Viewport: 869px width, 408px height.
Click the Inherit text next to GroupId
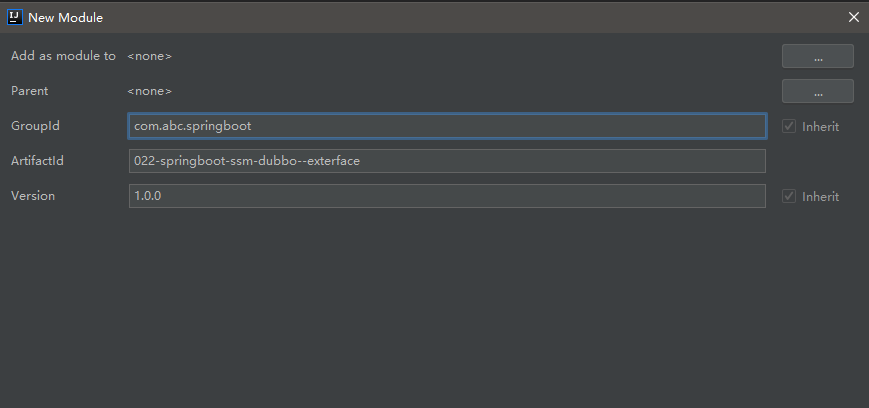tap(820, 127)
